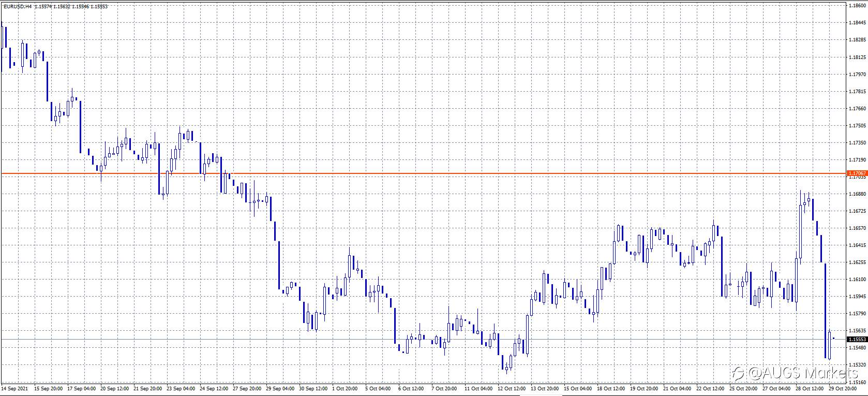Click the 1.16880 price scale label
Viewport: 868px width, 396px height.
pyautogui.click(x=857, y=194)
